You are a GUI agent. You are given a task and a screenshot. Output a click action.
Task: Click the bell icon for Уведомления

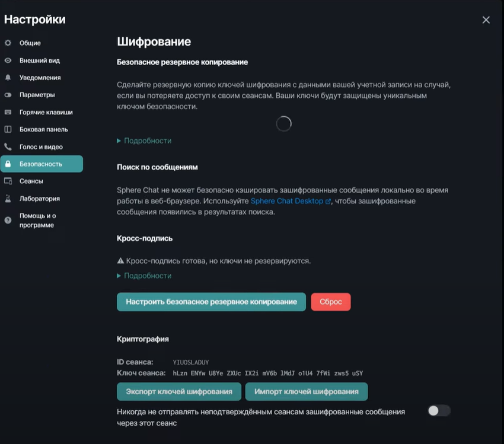coord(8,78)
